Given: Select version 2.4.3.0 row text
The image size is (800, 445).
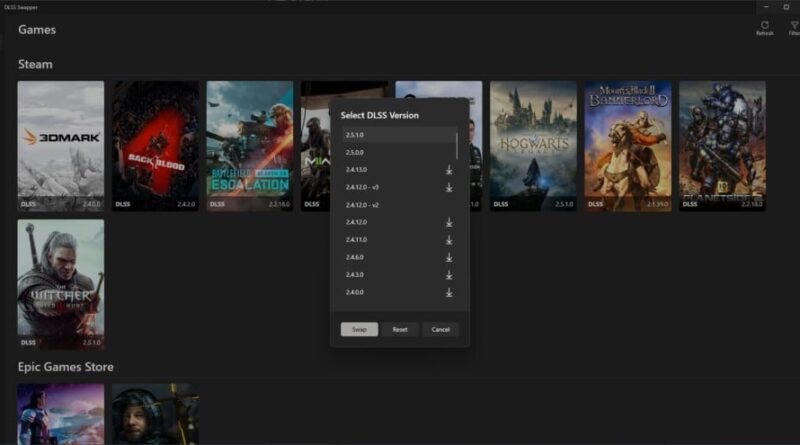Looking at the screenshot, I should click(x=355, y=275).
